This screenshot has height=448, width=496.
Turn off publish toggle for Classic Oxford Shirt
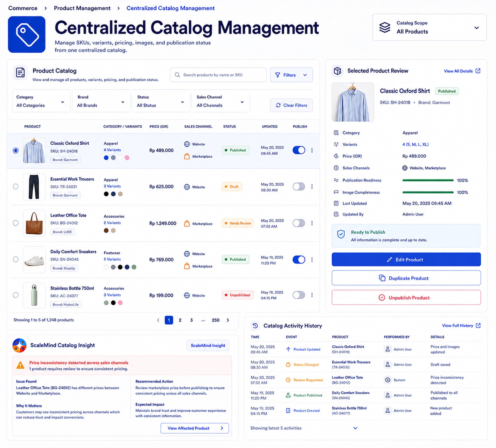coord(299,150)
